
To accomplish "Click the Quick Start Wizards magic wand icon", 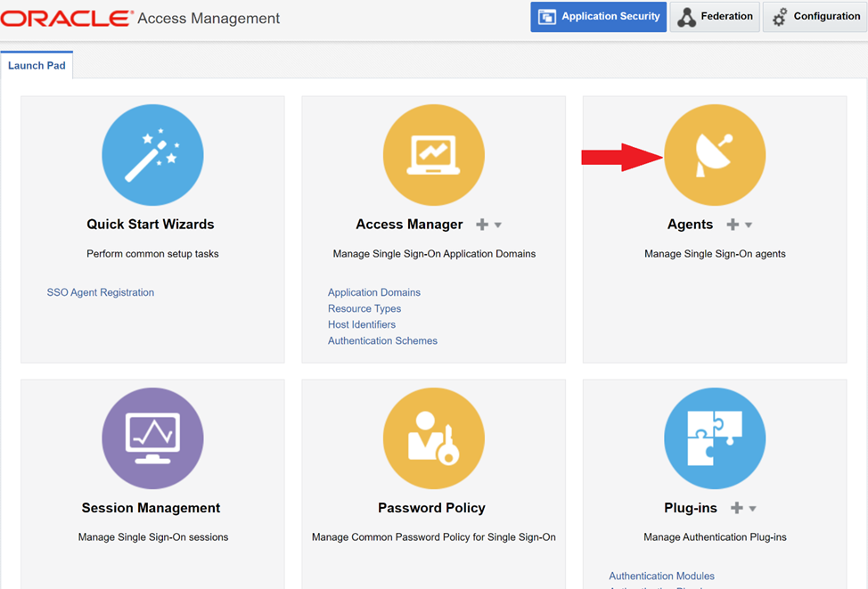I will 152,155.
